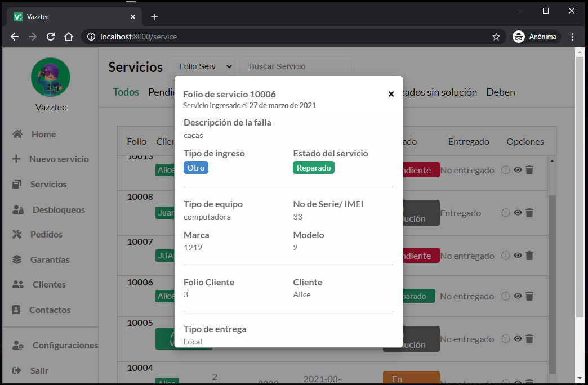Delete service 10007 with trash icon

[529, 256]
